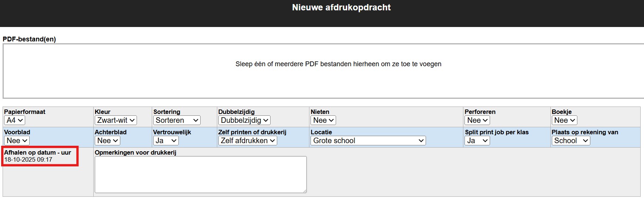Expand the Locatie dropdown showing Grote school
644x199 pixels.
pyautogui.click(x=368, y=141)
